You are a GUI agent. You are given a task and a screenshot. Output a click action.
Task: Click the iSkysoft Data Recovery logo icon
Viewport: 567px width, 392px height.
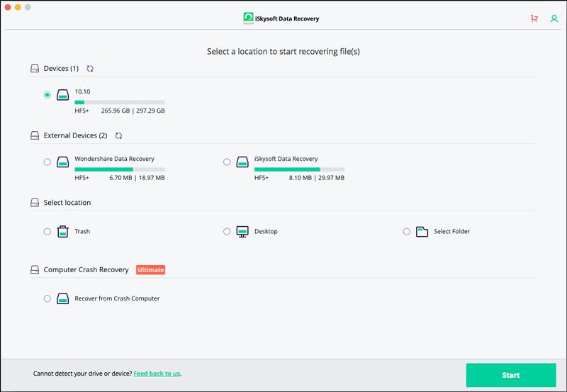[x=249, y=18]
